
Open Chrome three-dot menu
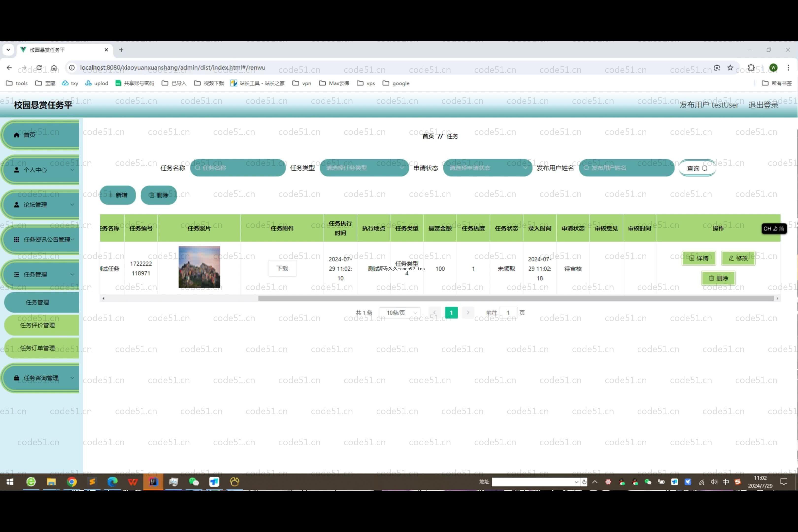point(788,67)
